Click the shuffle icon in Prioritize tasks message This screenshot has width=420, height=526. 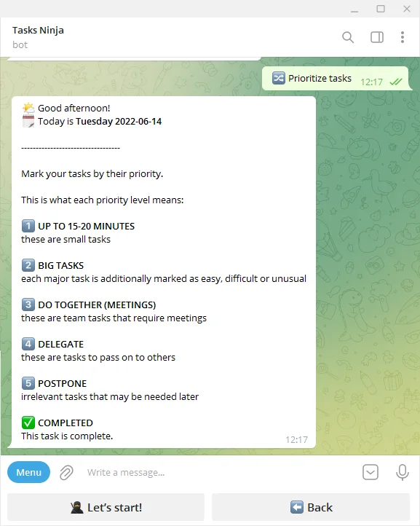[x=279, y=78]
